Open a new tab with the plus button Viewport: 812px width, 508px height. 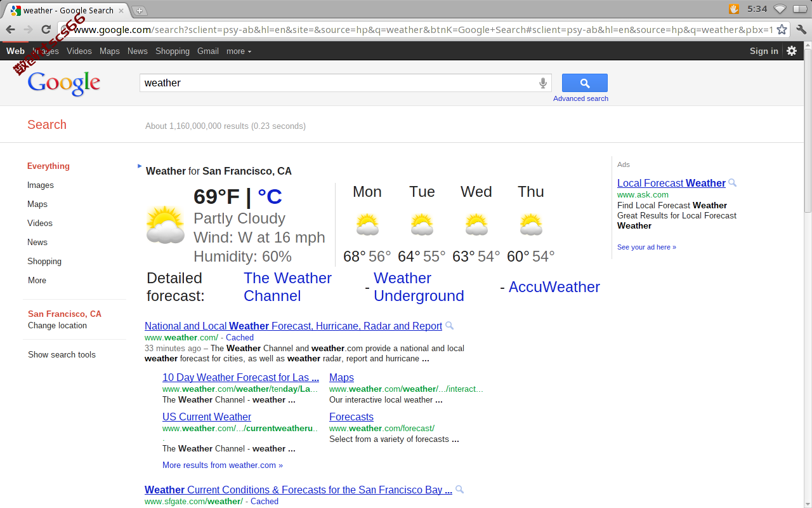click(x=140, y=10)
